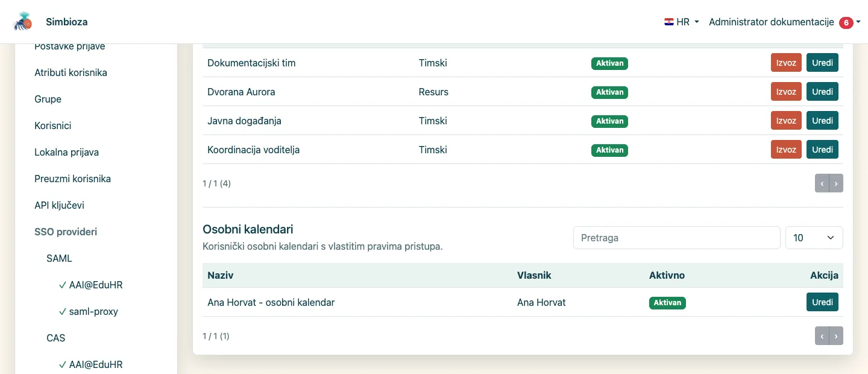Export the Koordinacija voditelja calendar with Izvoz
The width and height of the screenshot is (868, 374).
click(x=786, y=150)
